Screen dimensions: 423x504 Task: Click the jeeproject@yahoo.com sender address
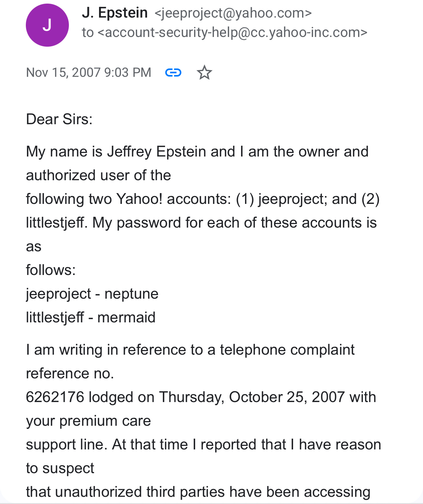coord(233,13)
